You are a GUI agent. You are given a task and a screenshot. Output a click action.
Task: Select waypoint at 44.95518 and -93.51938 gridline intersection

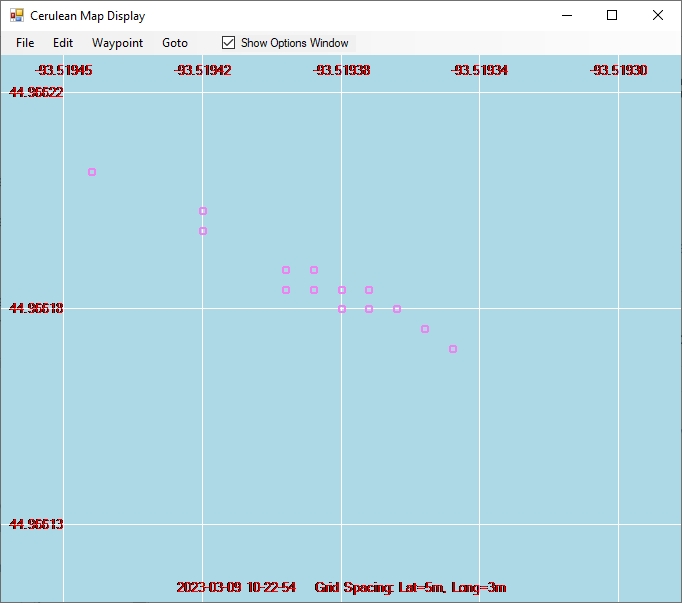tap(342, 309)
